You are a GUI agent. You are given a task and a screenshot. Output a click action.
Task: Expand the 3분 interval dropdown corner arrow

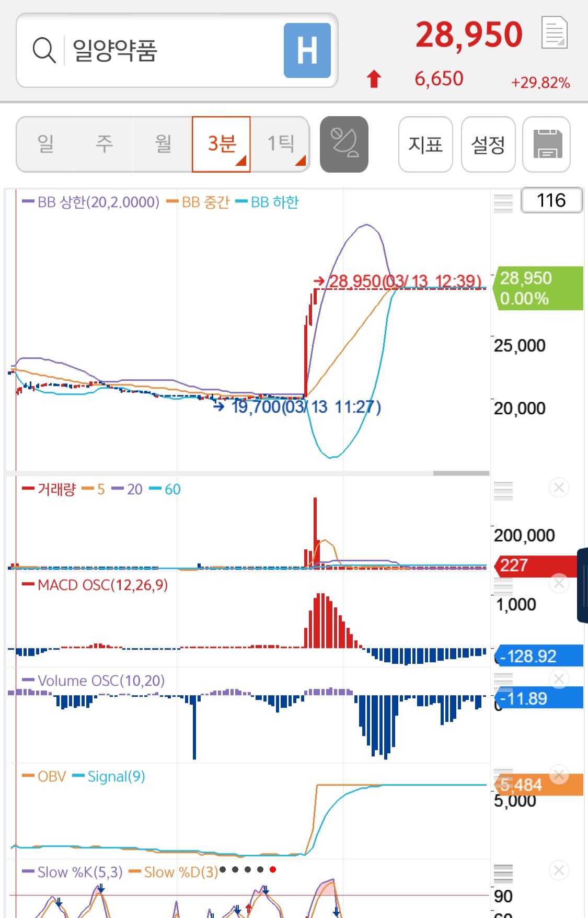tap(241, 161)
